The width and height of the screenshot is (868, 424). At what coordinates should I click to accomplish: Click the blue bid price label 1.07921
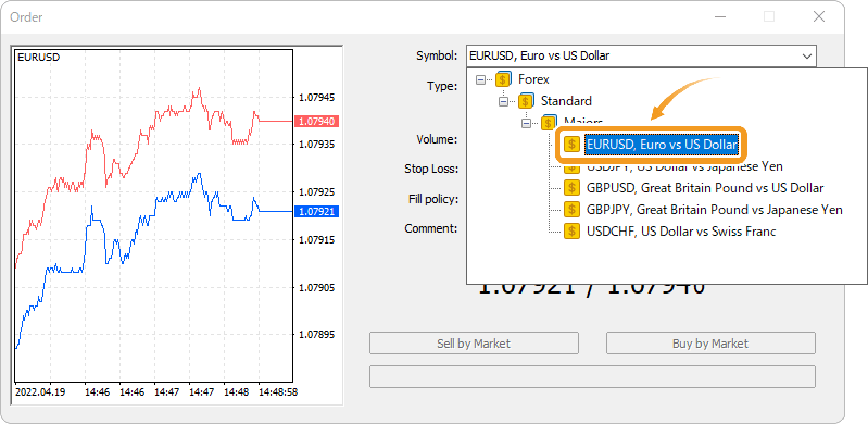(317, 211)
